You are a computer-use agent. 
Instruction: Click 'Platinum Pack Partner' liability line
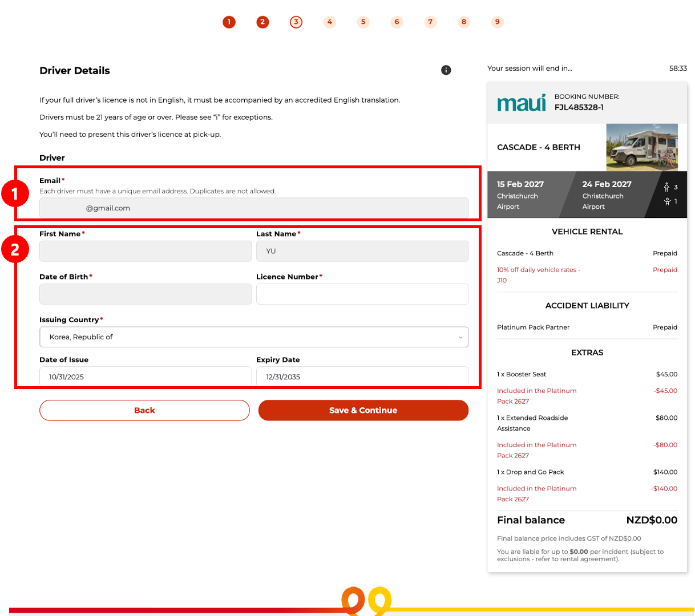534,327
